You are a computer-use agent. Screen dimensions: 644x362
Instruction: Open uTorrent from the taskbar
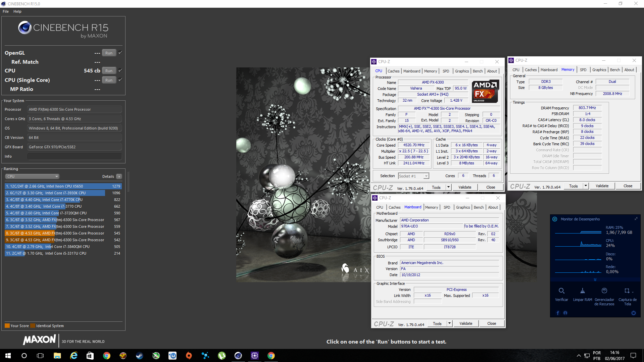222,356
